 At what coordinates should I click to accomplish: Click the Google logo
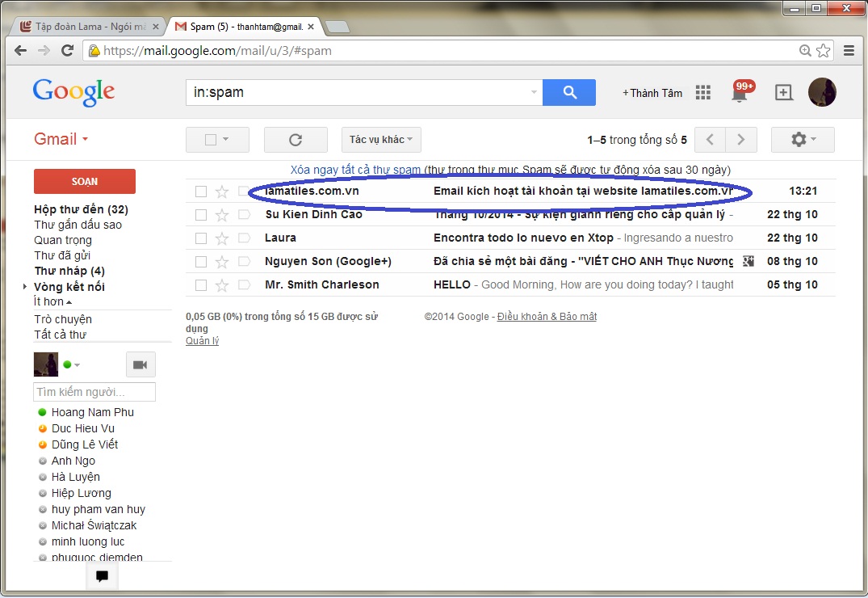pyautogui.click(x=73, y=92)
